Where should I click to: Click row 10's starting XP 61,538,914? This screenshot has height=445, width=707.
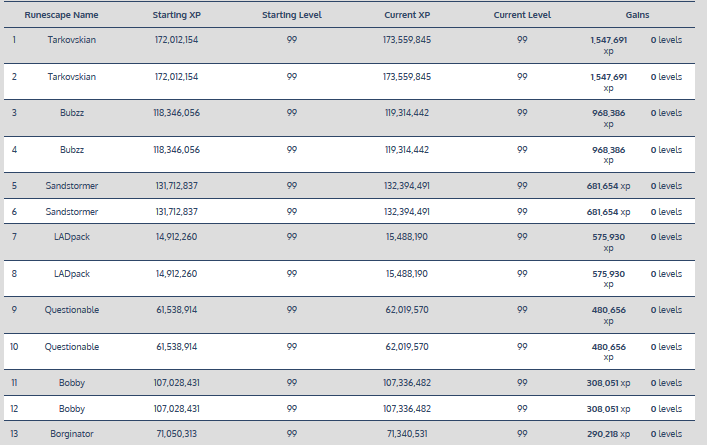pyautogui.click(x=176, y=347)
